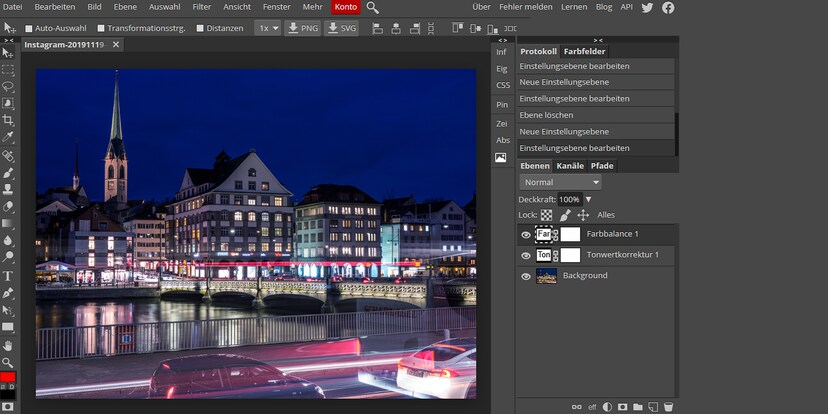Select the Path Selection tool
Screen dimensions: 828x414
(8, 310)
